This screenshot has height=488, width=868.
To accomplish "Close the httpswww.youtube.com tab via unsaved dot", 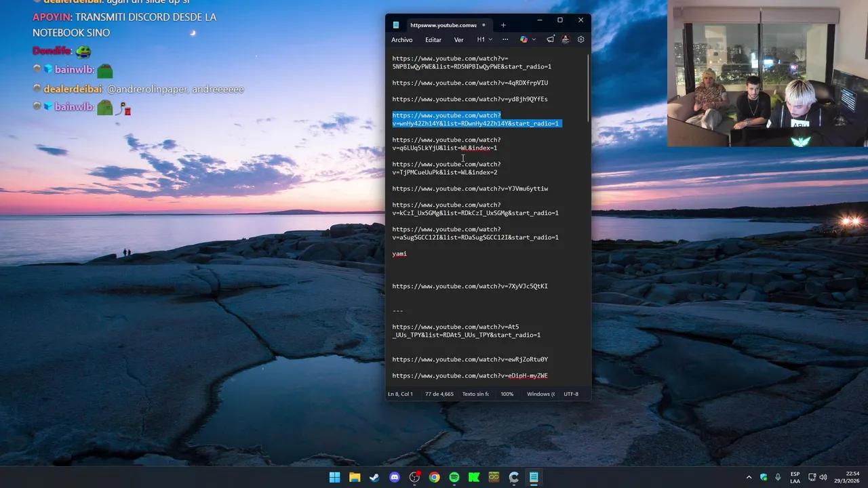I will [484, 25].
